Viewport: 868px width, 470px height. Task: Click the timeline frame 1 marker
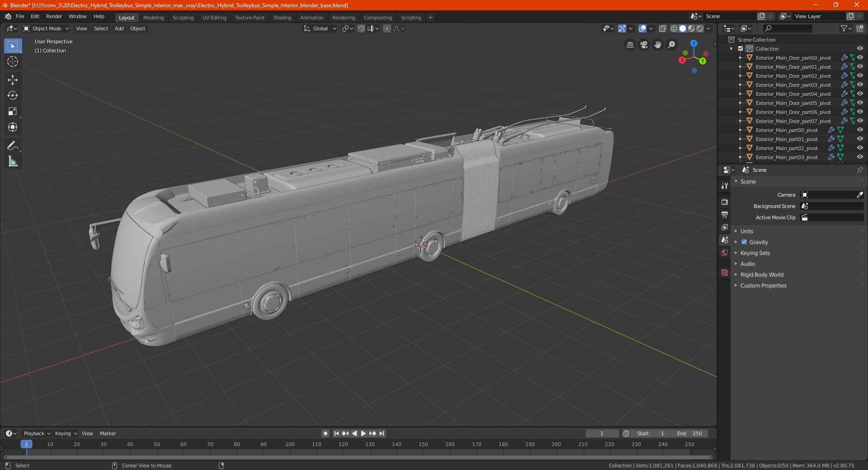[x=26, y=444]
